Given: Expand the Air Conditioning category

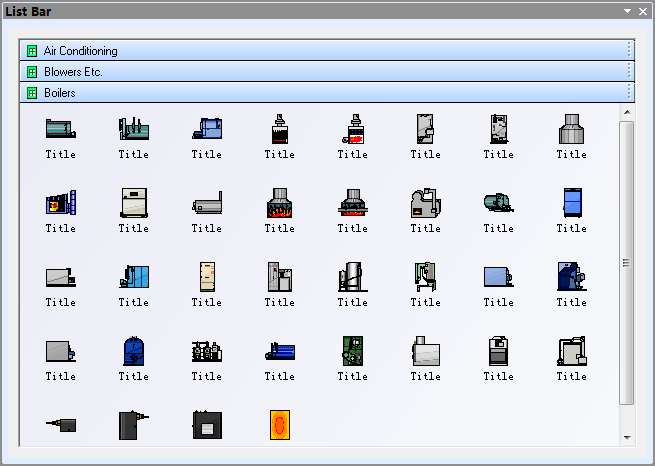Looking at the screenshot, I should [80, 50].
